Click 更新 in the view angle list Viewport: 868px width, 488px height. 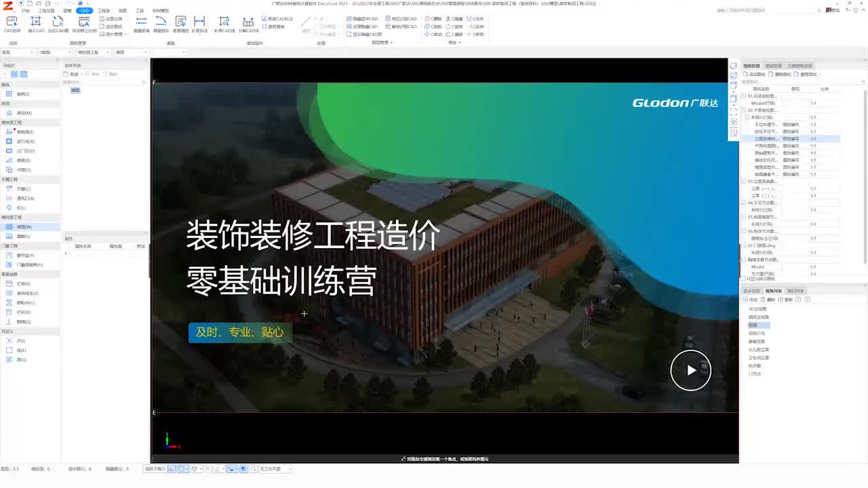pos(786,299)
